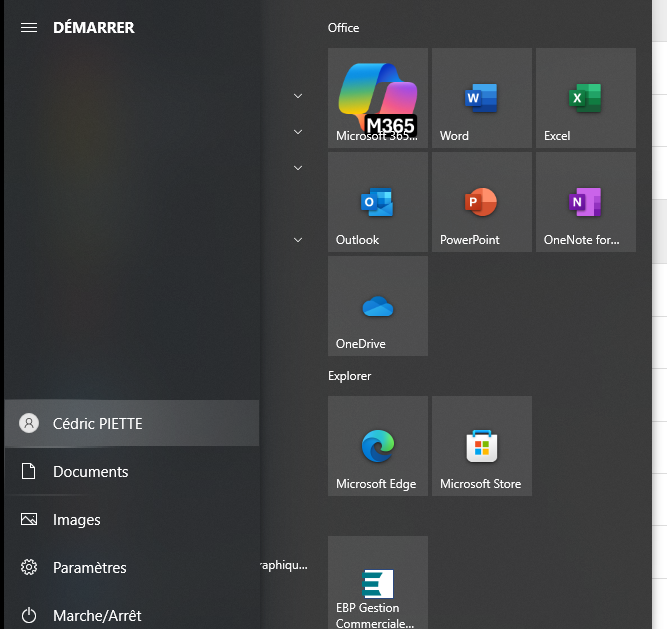Image resolution: width=667 pixels, height=629 pixels.
Task: Click the Images picture icon
Action: pyautogui.click(x=29, y=519)
